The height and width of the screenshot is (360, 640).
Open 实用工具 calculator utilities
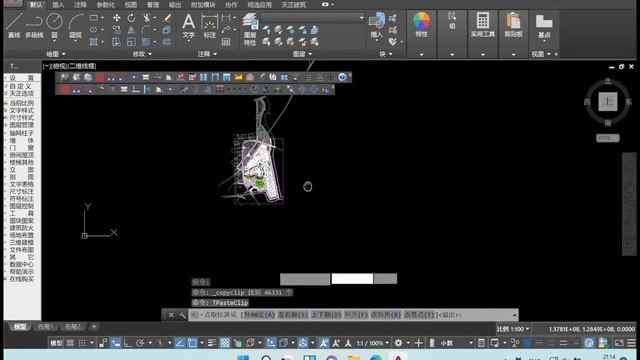482,25
